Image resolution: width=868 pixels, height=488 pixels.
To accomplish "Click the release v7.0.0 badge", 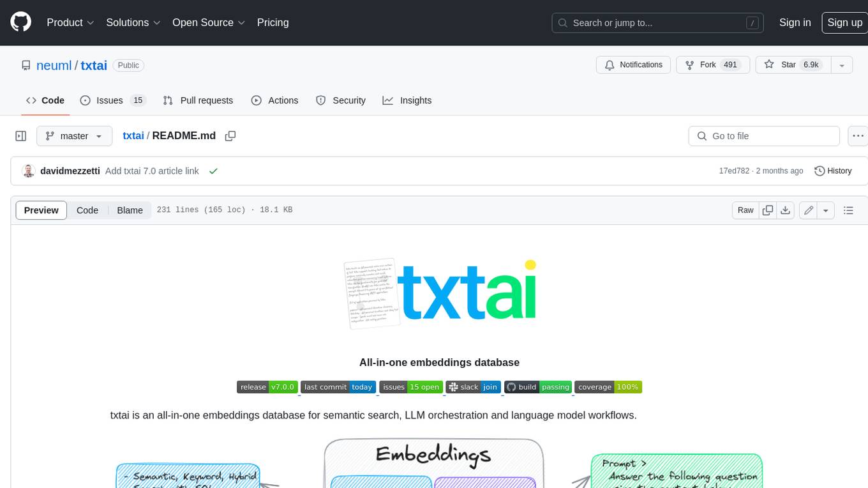I will (x=267, y=387).
